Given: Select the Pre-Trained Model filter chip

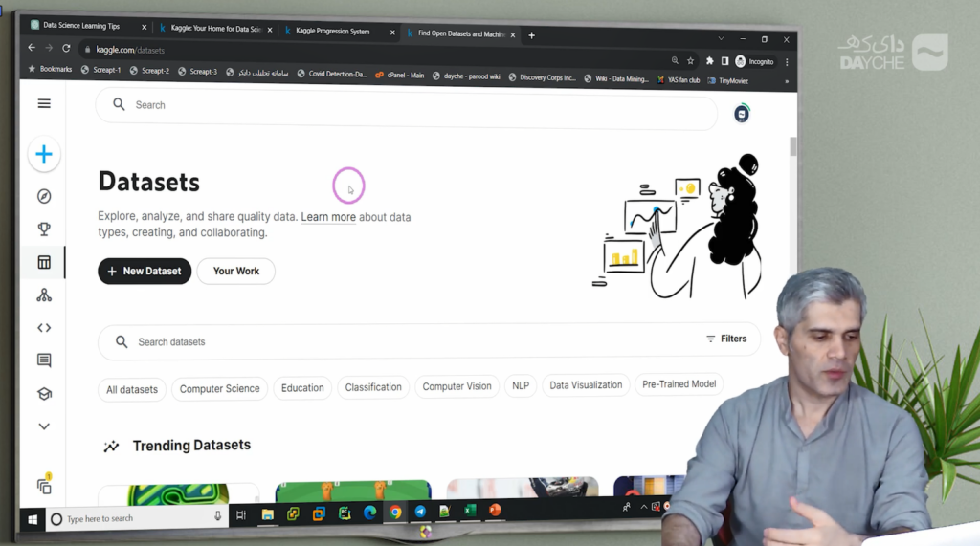Looking at the screenshot, I should 679,384.
